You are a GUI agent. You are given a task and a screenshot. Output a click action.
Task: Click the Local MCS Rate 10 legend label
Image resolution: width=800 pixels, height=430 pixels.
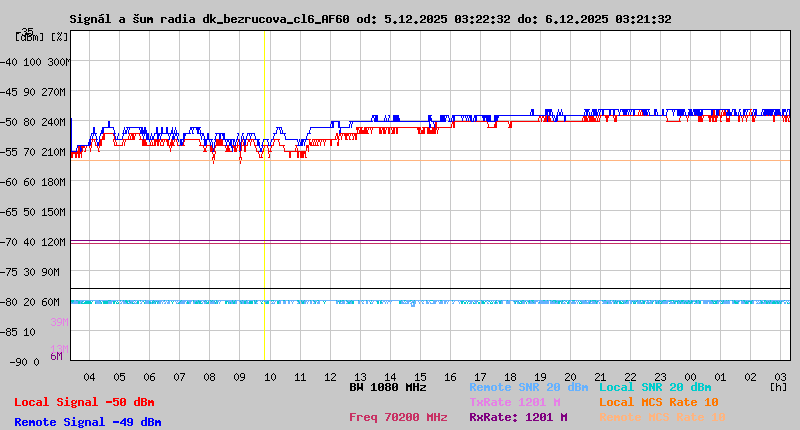pyautogui.click(x=658, y=402)
